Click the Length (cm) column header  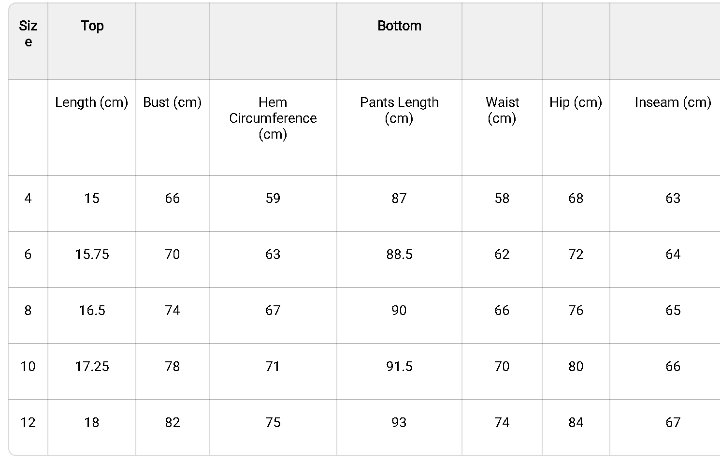92,102
